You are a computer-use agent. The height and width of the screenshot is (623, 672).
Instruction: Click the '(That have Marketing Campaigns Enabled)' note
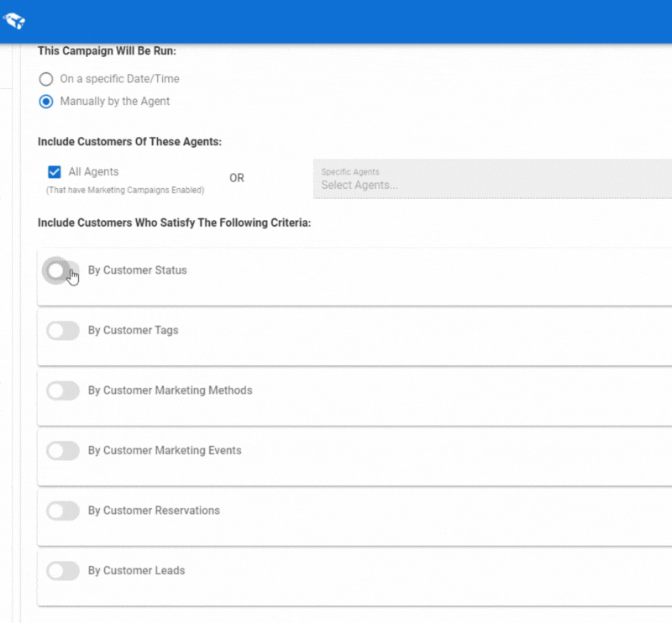(125, 191)
